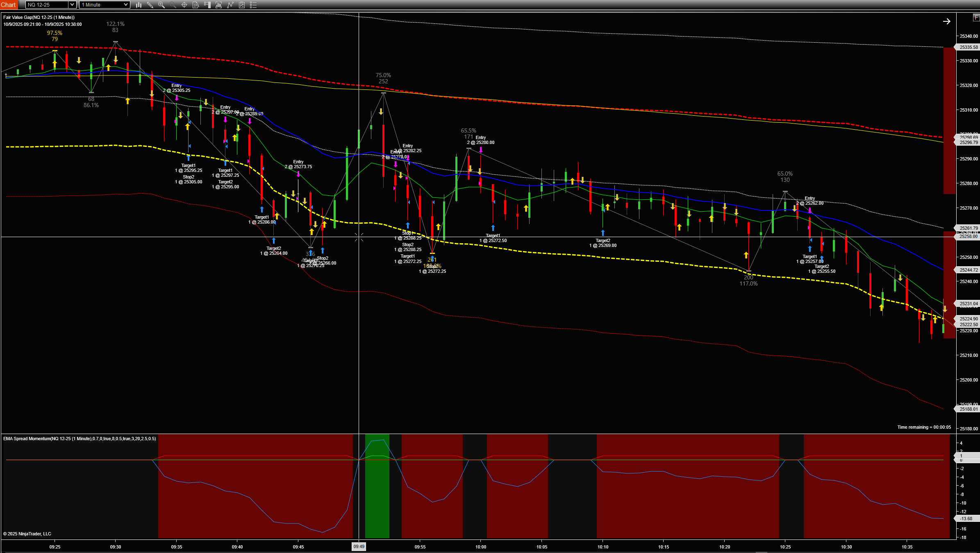Click the zoom in magnifier icon

point(161,5)
